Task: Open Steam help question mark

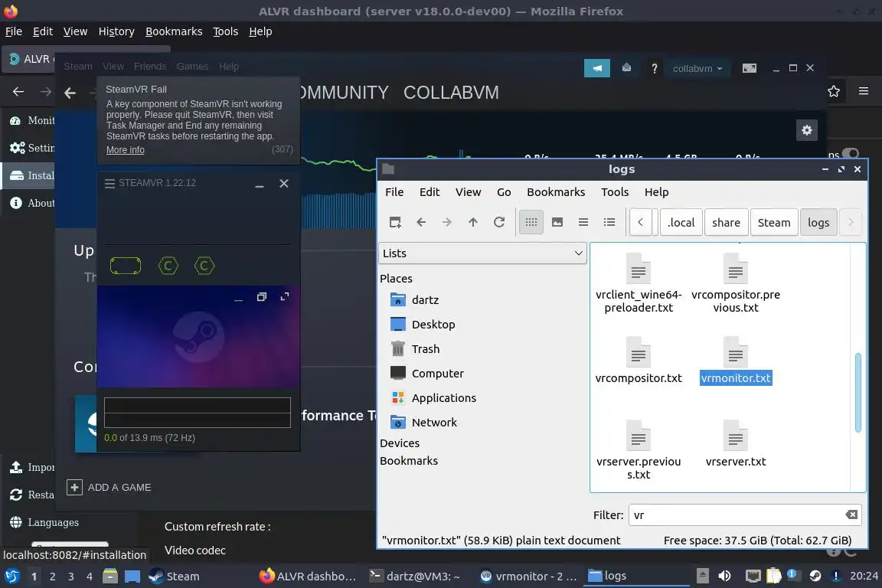Action: click(x=654, y=69)
